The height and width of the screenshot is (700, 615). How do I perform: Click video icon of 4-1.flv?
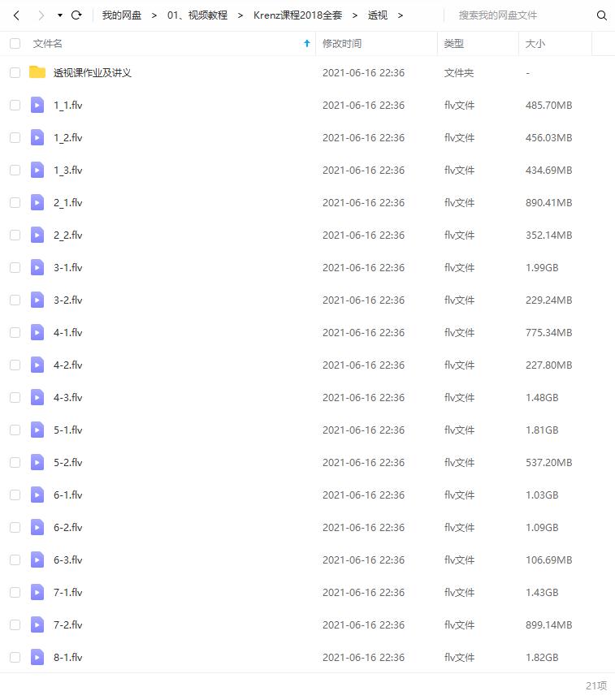[x=37, y=332]
